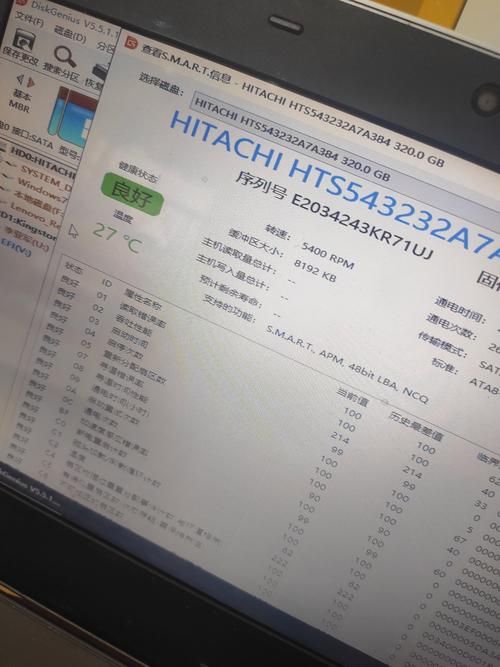
Task: Click the 搜索分区 magnifier icon
Action: 65,57
